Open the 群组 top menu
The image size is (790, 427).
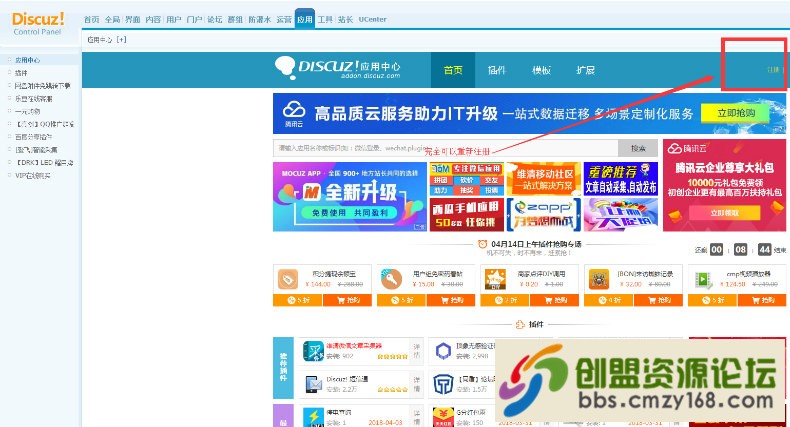coord(235,20)
